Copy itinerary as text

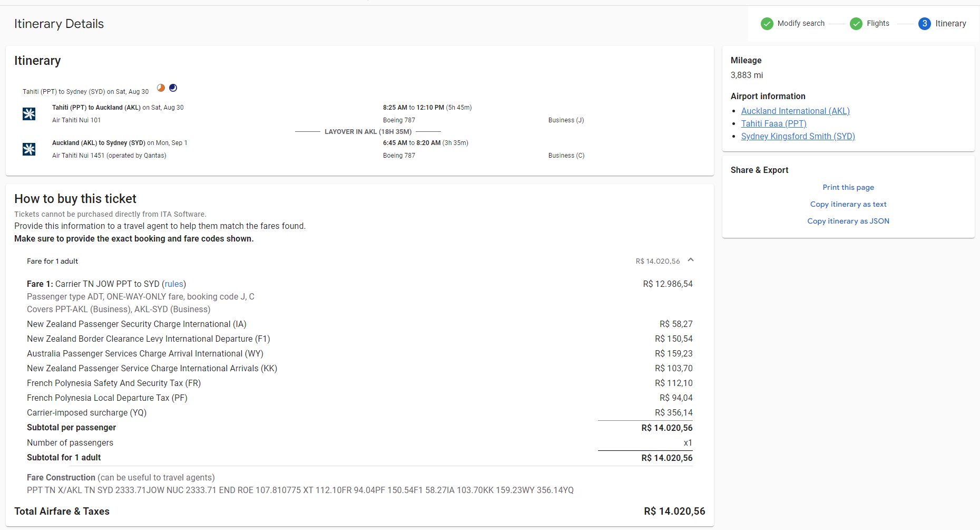tap(848, 204)
